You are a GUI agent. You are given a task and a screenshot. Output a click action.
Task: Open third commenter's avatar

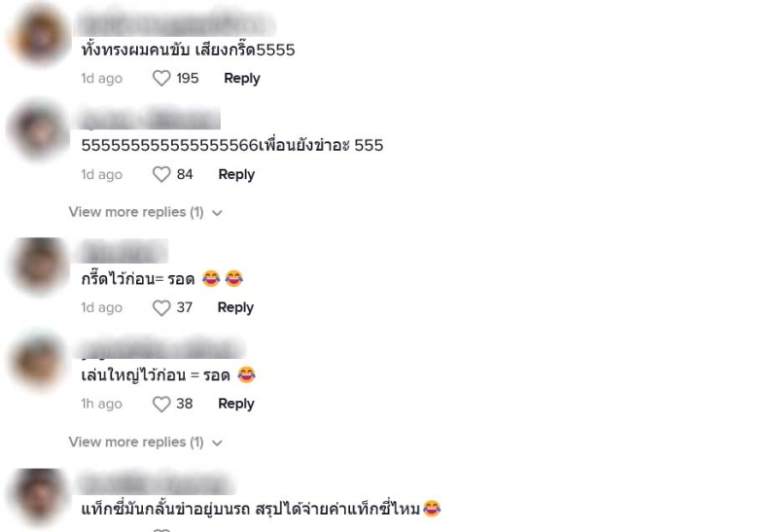click(x=39, y=265)
